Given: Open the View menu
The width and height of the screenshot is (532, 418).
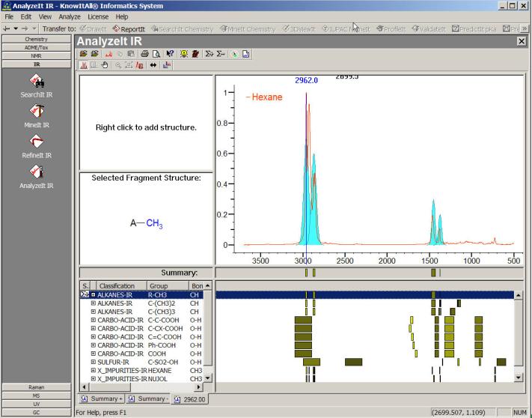Looking at the screenshot, I should point(45,16).
